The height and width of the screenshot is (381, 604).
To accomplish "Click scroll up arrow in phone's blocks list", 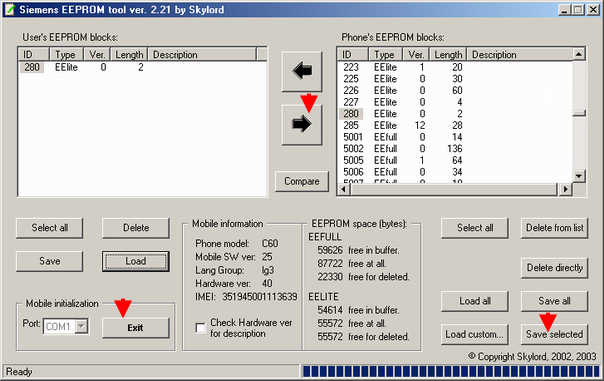I will [579, 54].
